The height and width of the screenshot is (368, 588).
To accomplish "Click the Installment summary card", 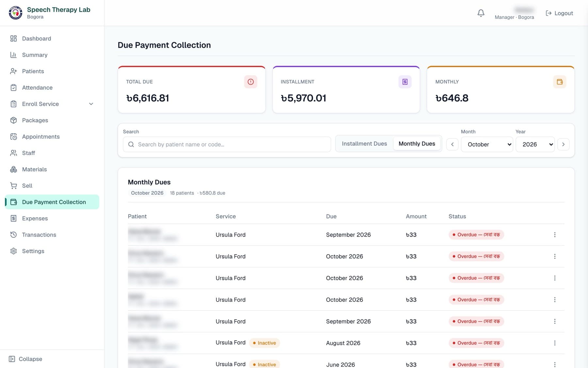I will tap(346, 90).
